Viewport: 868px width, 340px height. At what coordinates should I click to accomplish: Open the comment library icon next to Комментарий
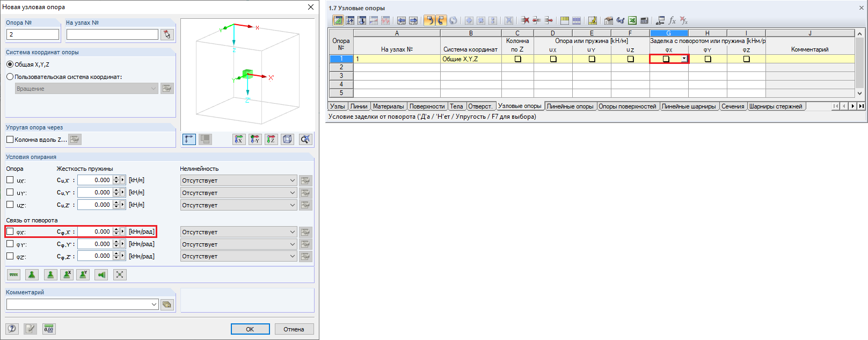(167, 305)
